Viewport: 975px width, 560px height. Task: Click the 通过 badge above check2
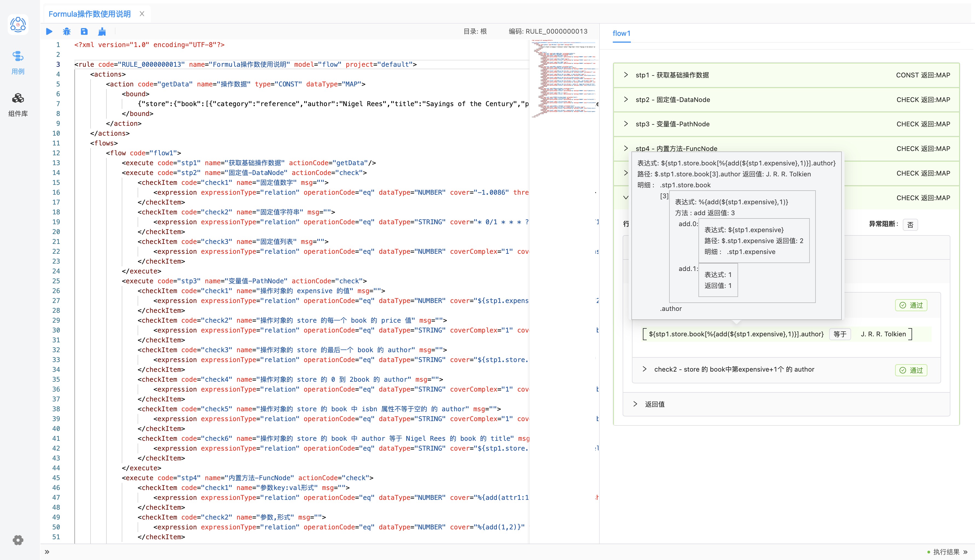tap(911, 305)
